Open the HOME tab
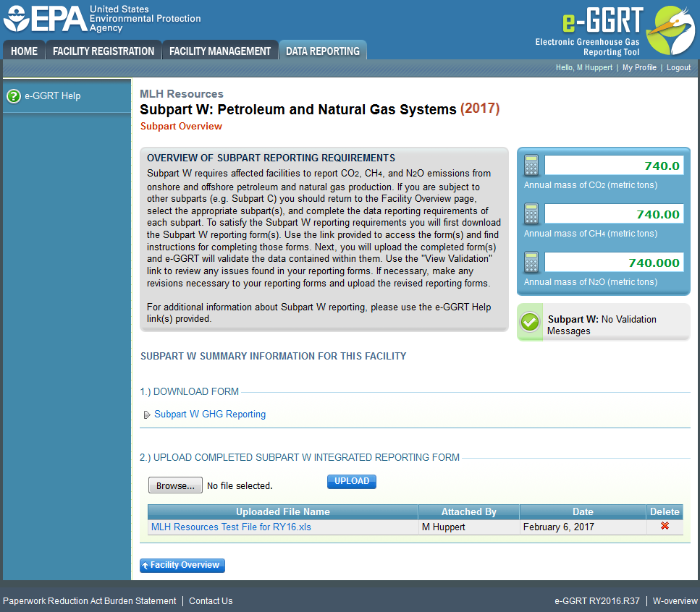The width and height of the screenshot is (700, 612). pyautogui.click(x=24, y=51)
